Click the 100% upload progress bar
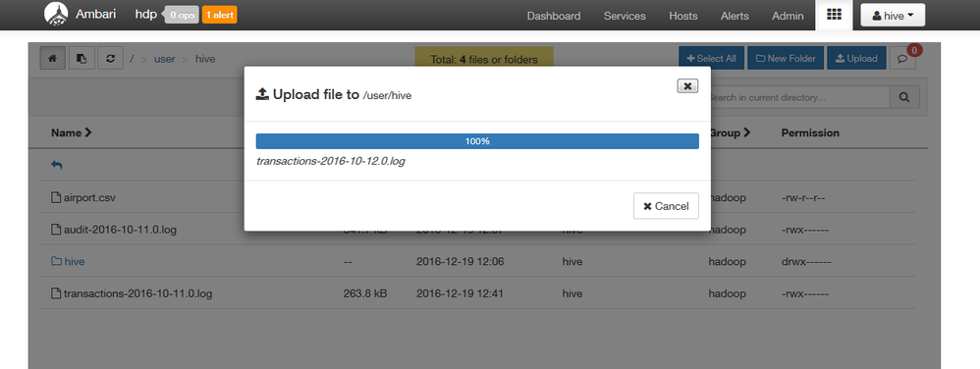The height and width of the screenshot is (369, 980). 477,141
